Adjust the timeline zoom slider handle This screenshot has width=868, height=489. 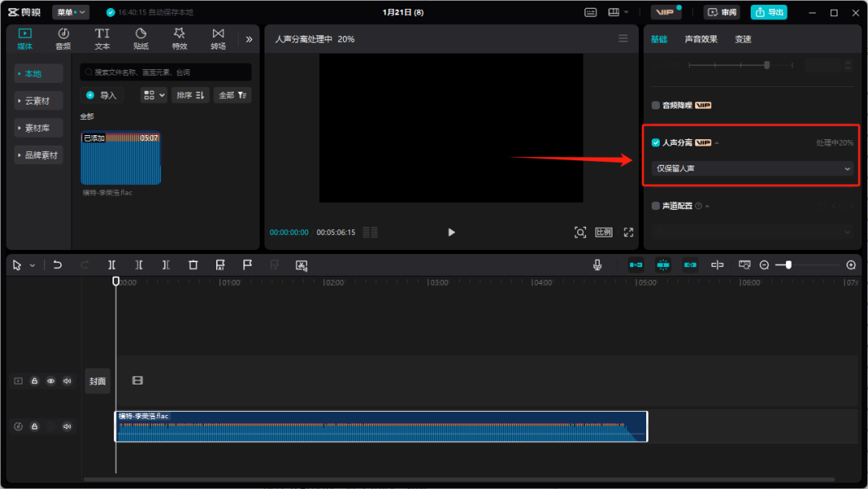click(788, 265)
